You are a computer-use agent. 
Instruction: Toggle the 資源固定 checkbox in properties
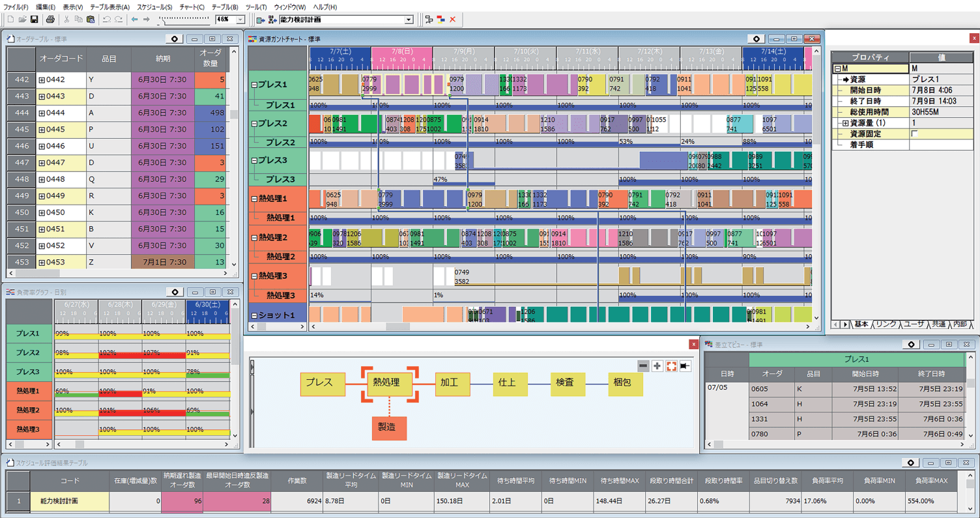pyautogui.click(x=914, y=134)
